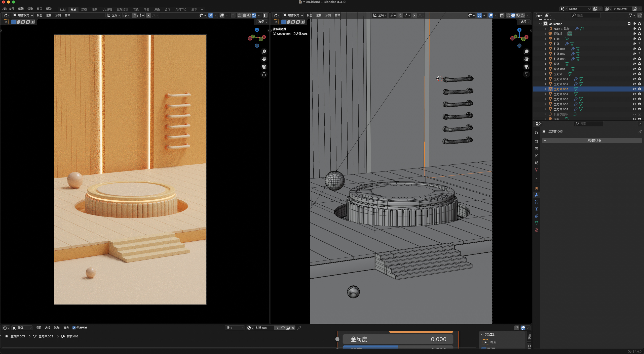Viewport: 644px width, 354px height.
Task: Hide 立方体.003 with its eye icon
Action: click(634, 89)
